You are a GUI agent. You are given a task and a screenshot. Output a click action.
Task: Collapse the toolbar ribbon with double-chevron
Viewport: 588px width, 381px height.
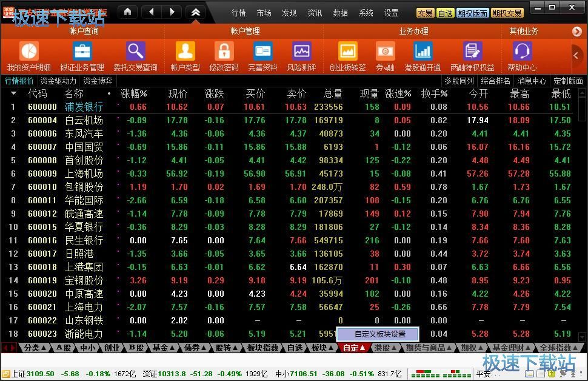coord(195,12)
